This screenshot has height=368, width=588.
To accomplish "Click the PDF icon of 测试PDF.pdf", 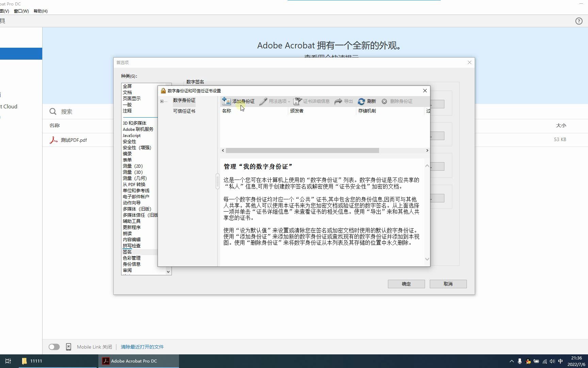I will (53, 140).
